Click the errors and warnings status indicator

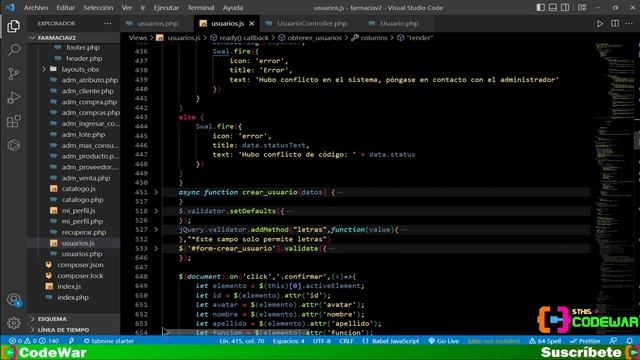[33, 341]
